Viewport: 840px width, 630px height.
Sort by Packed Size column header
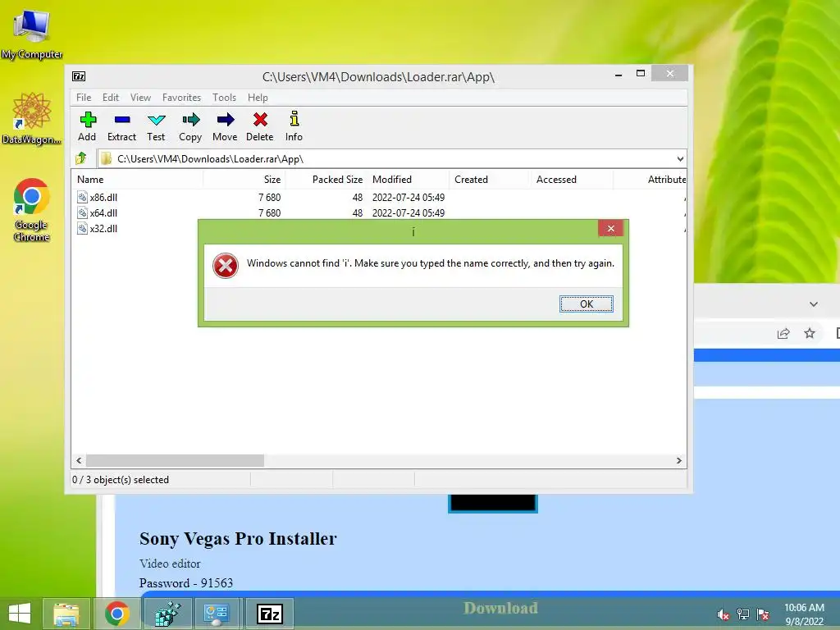point(326,180)
